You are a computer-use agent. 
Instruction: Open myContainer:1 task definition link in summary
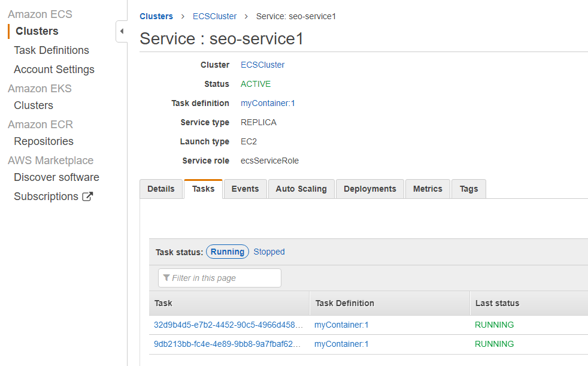268,103
